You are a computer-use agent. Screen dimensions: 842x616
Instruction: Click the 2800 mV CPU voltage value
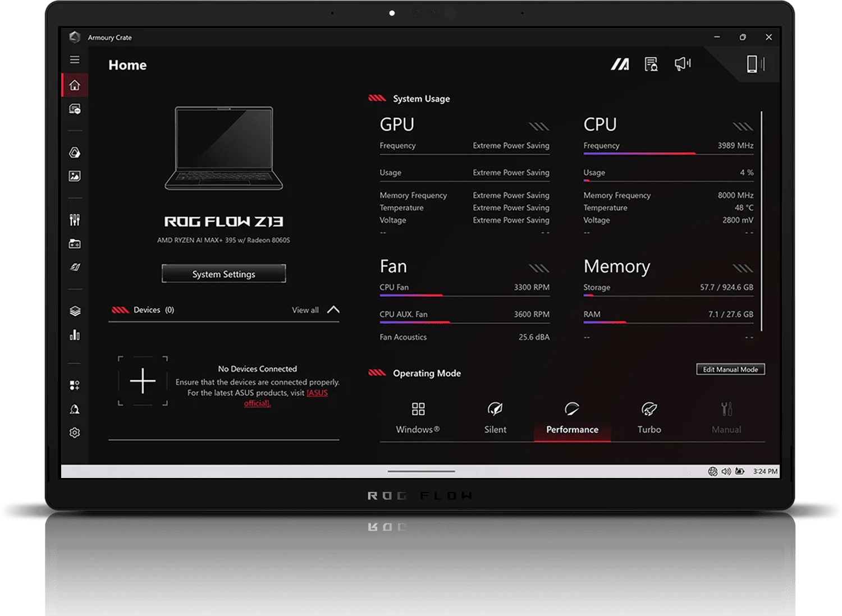point(738,220)
